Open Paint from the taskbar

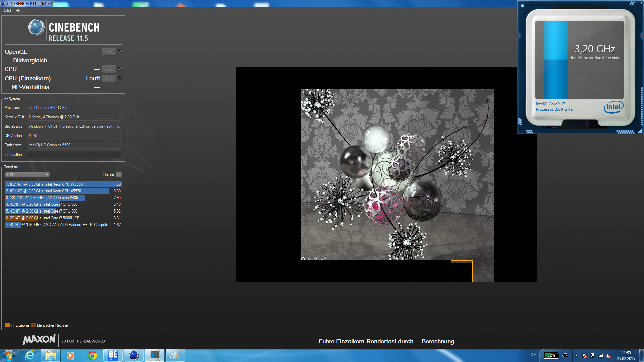[x=175, y=355]
